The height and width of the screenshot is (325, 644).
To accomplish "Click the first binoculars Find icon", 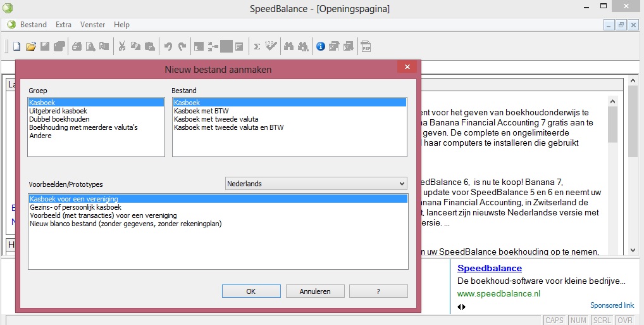I will pos(288,46).
